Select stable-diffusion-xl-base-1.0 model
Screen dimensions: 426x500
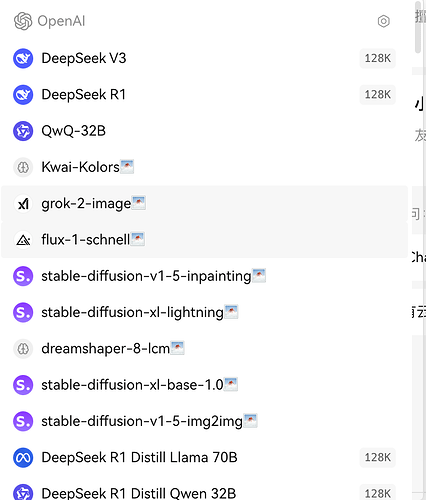204,385
